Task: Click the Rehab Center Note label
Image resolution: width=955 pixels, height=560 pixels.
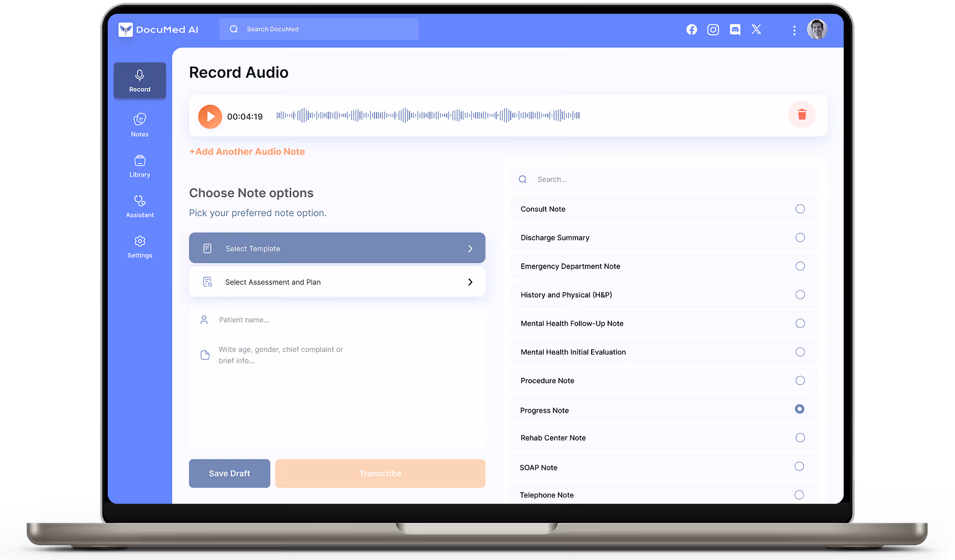Action: pyautogui.click(x=553, y=438)
